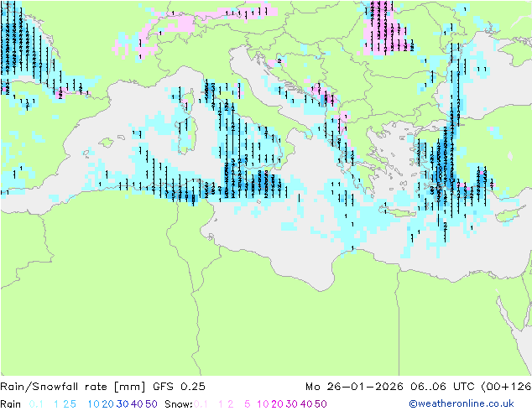532x411 pixels.
Task: Select the rain legend value 10
Action: pos(94,404)
